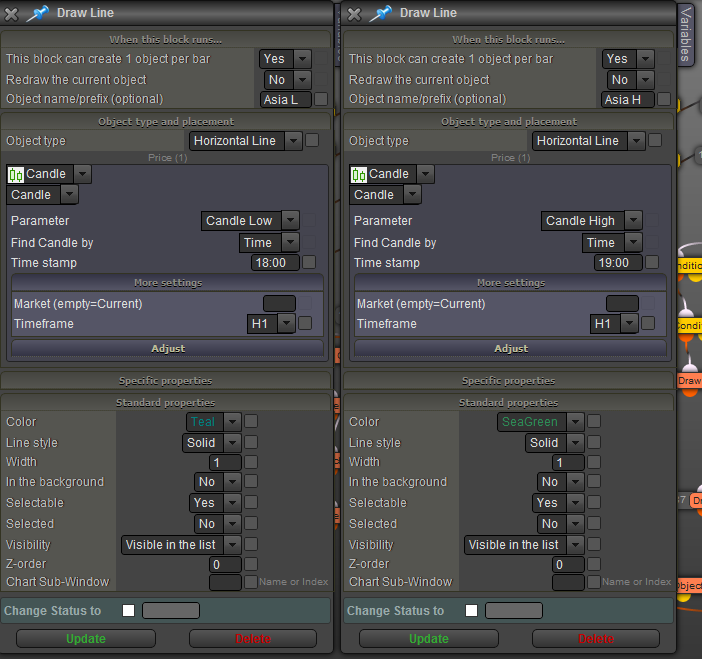Tick the checkbox next to Asia H name field
Screen dimensions: 702x659
pos(664,99)
